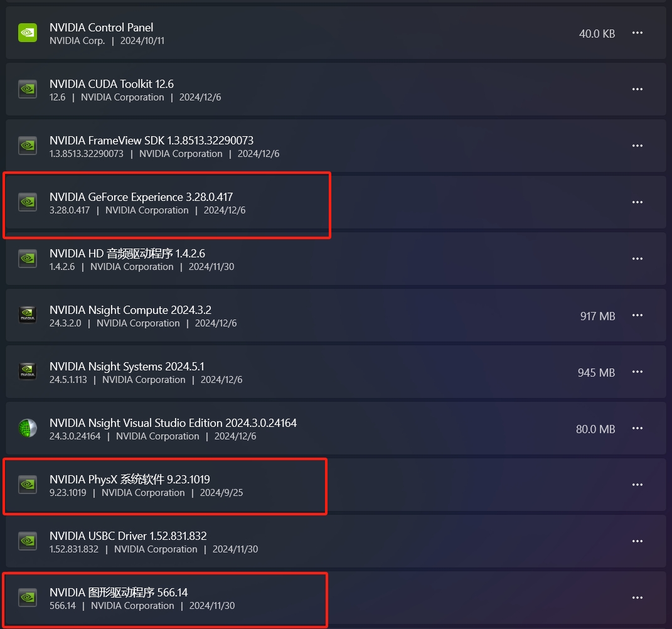Click the GeForce Experience 3.28.0.417 icon
Viewport: 672px width, 629px height.
pos(28,202)
